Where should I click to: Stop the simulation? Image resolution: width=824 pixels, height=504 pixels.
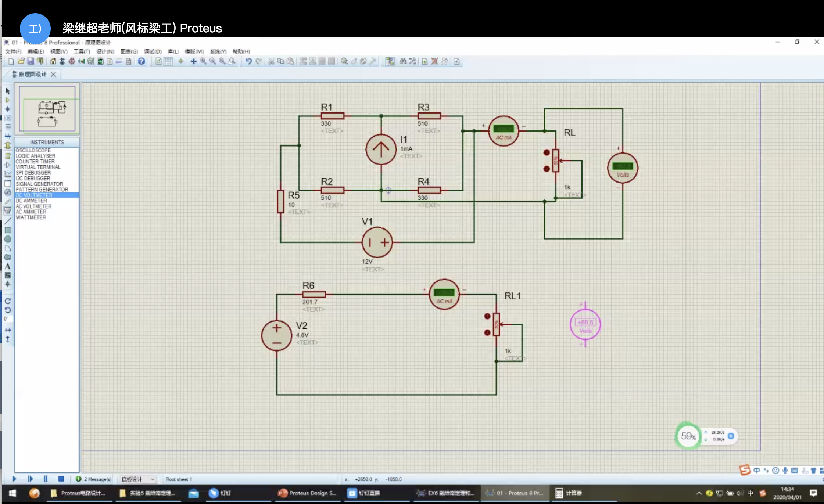click(61, 479)
